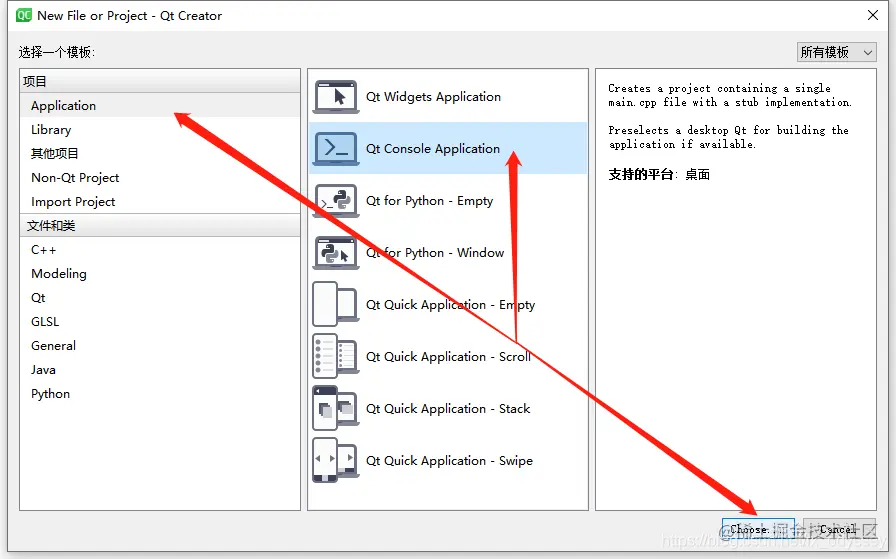The height and width of the screenshot is (559, 896).
Task: Click the Qt for Python Empty icon
Action: (x=335, y=201)
